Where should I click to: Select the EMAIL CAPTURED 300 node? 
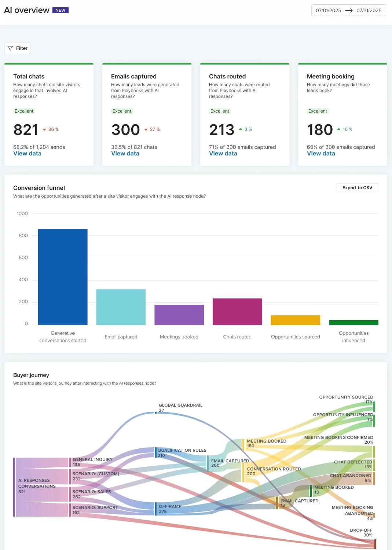pos(208,463)
